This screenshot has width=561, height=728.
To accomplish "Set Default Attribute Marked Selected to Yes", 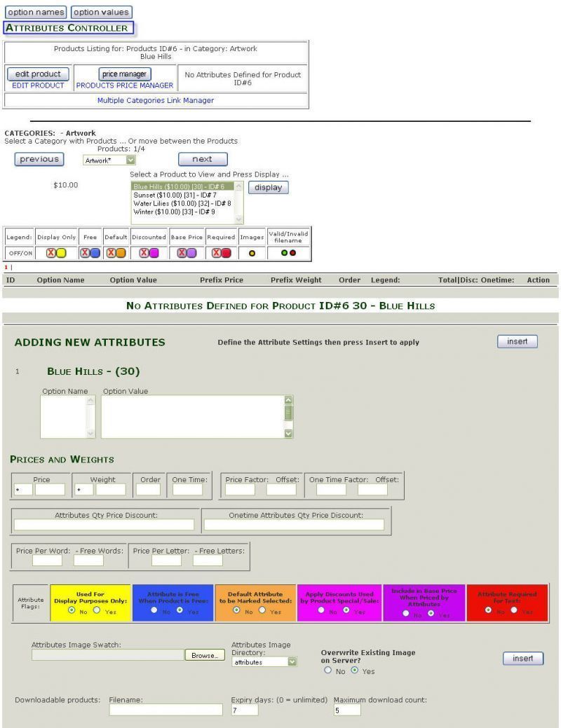I will click(x=262, y=610).
